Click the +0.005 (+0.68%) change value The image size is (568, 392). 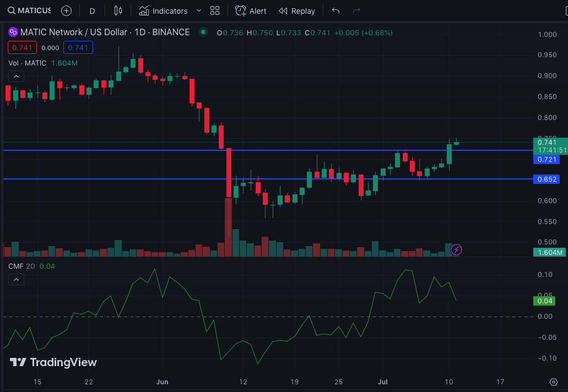coord(363,32)
